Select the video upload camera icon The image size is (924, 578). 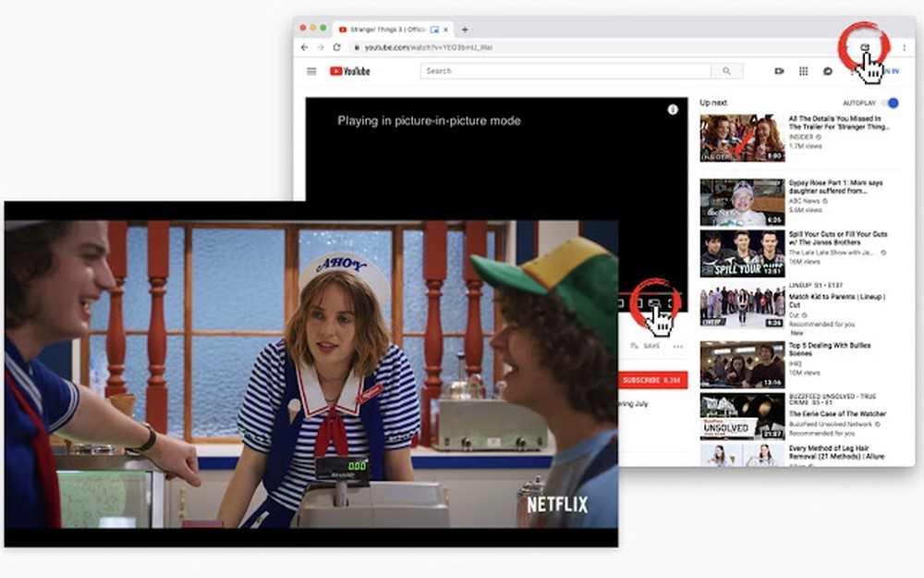[779, 71]
